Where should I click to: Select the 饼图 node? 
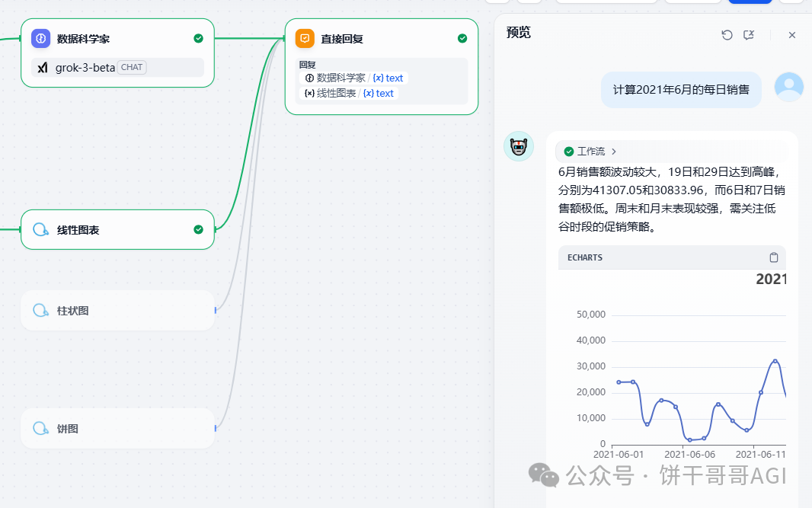(x=117, y=428)
